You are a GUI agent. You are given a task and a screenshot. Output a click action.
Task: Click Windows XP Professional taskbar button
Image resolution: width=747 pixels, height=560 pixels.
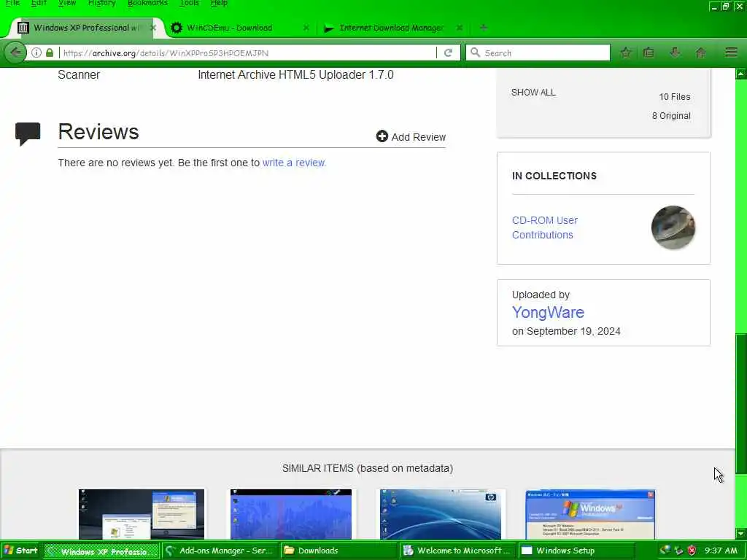[x=102, y=551]
